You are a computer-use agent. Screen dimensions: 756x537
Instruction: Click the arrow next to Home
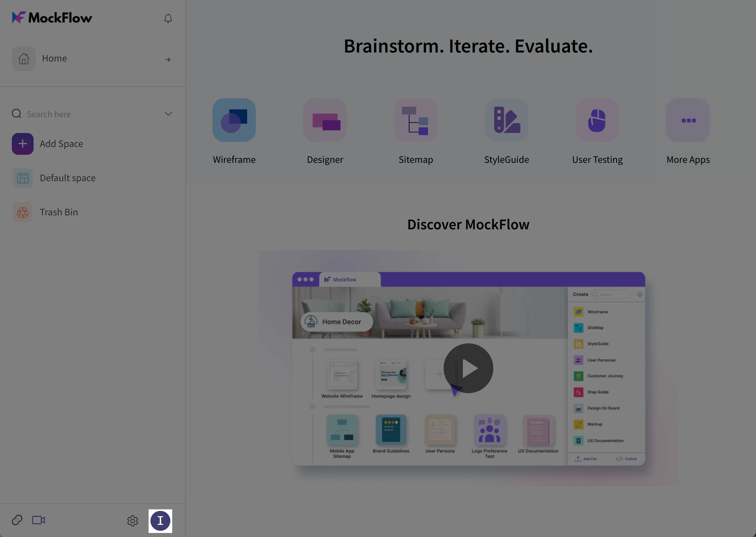pyautogui.click(x=168, y=60)
